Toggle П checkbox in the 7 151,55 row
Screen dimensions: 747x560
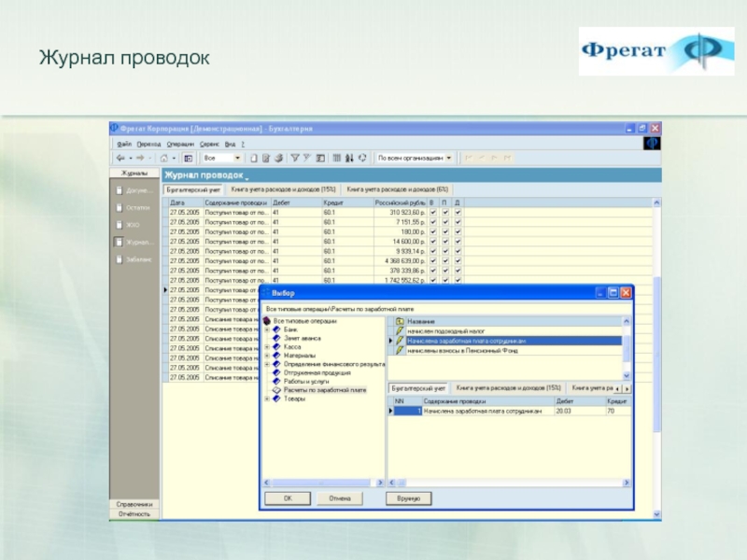click(x=445, y=222)
